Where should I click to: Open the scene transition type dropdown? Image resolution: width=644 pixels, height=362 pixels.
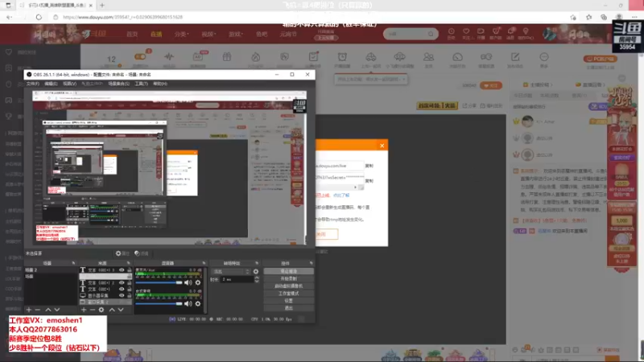click(x=230, y=271)
